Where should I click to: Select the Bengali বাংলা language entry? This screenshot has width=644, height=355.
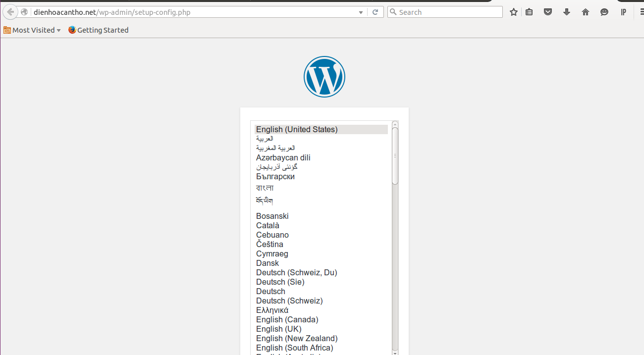321,188
